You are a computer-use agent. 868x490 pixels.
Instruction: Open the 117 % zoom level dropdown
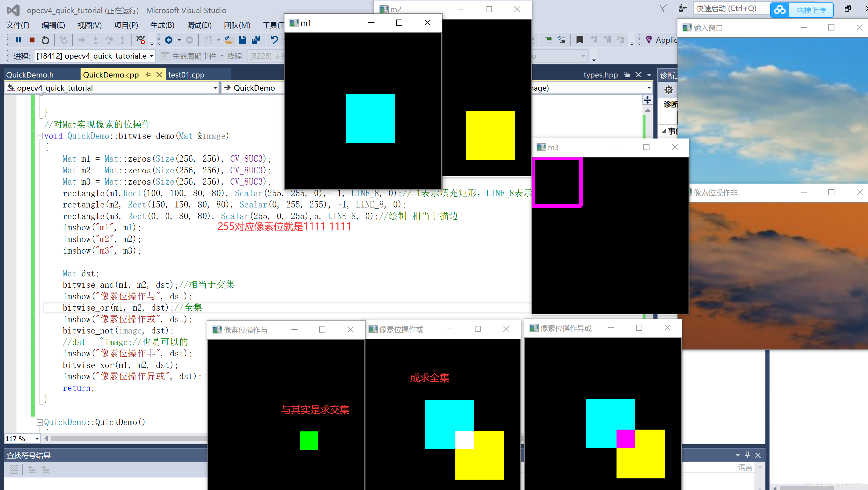coord(37,438)
